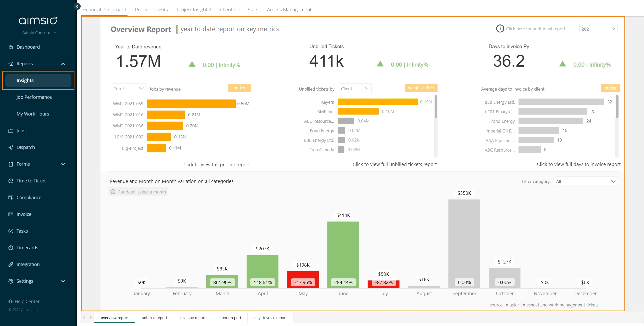
Task: Switch to Financial Dashboard tab
Action: pyautogui.click(x=104, y=10)
